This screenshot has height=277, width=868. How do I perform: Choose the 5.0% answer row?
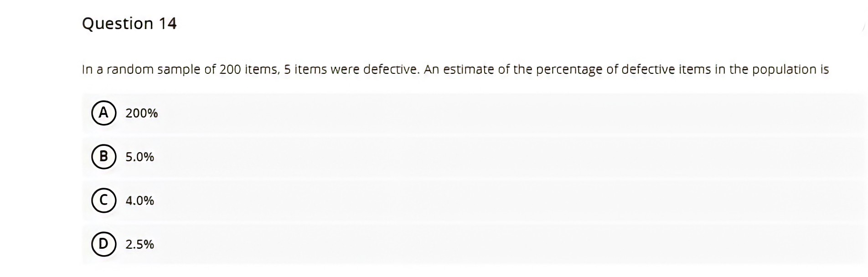coord(365,157)
